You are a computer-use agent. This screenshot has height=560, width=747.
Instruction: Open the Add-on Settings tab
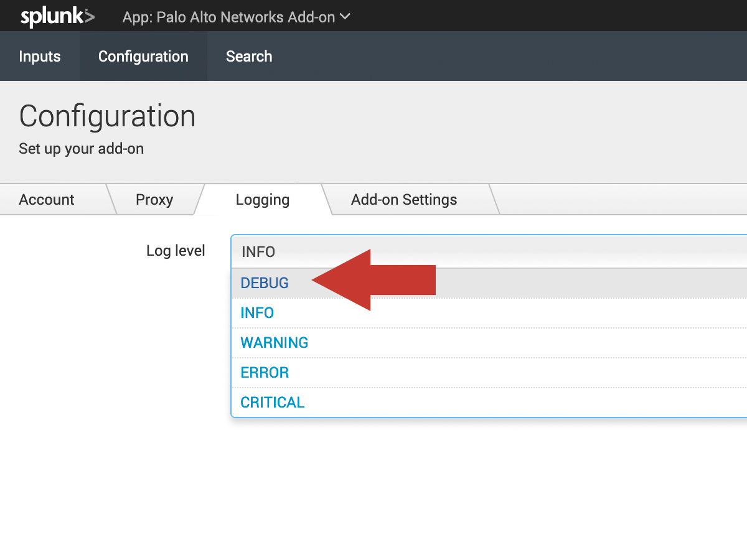[x=404, y=200]
